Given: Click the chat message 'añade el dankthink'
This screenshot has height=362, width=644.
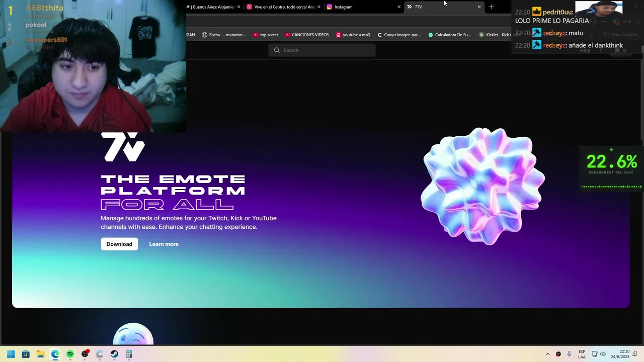Looking at the screenshot, I should pyautogui.click(x=596, y=45).
